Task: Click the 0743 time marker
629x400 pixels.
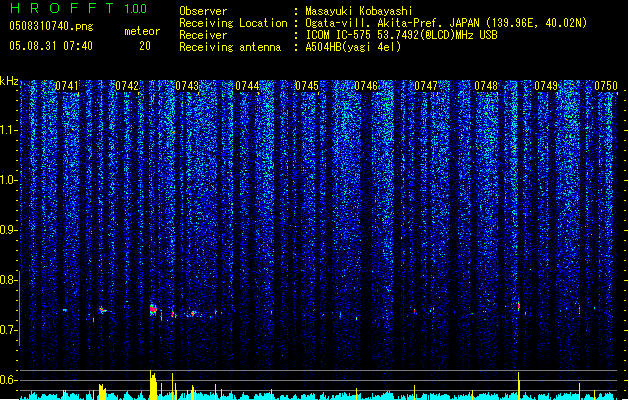Action: coord(187,86)
